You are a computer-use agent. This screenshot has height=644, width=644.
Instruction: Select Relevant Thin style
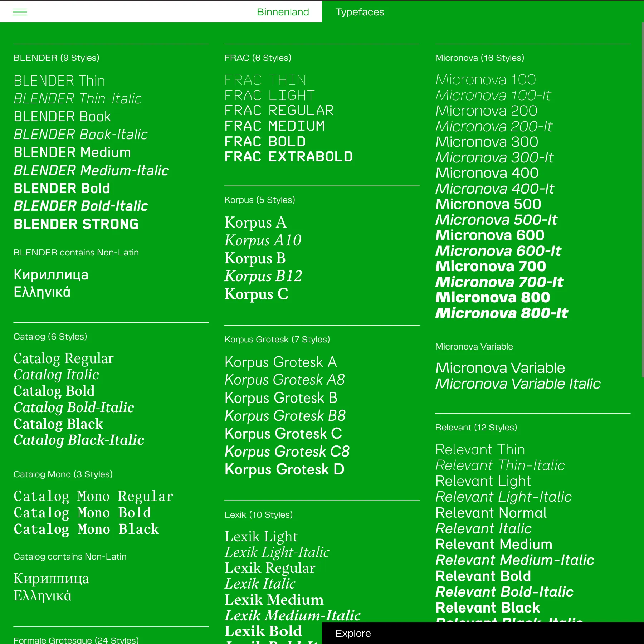(480, 449)
